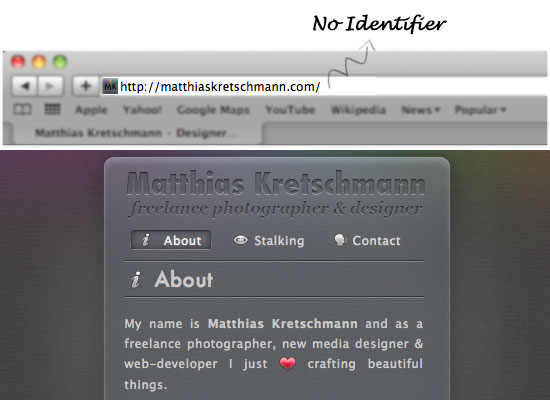Click the Safari back arrow button
Viewport: 550px width, 400px height.
(25, 86)
